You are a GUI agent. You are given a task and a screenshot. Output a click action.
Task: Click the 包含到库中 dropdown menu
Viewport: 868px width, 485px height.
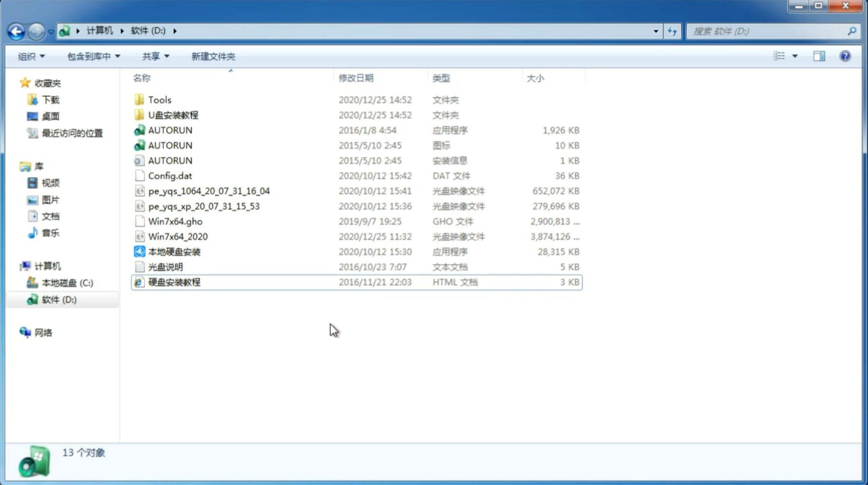coord(92,56)
